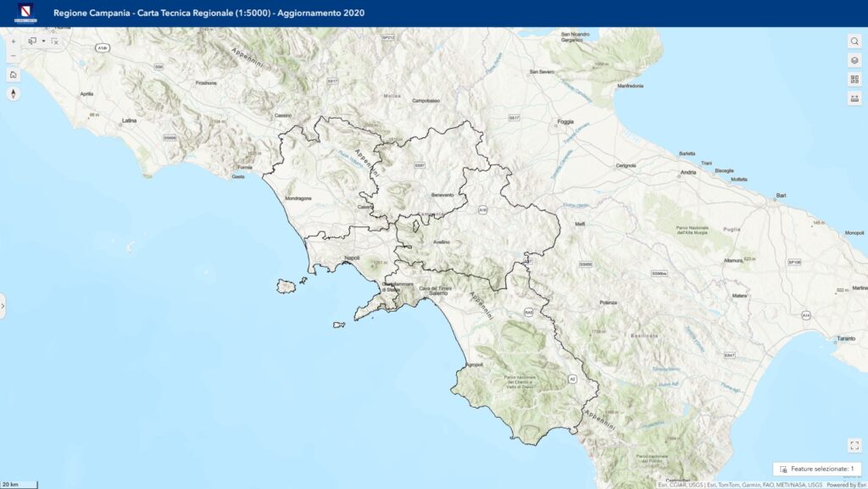Click the Campobasso city label
Viewport: 868px width, 489px height.
click(426, 101)
